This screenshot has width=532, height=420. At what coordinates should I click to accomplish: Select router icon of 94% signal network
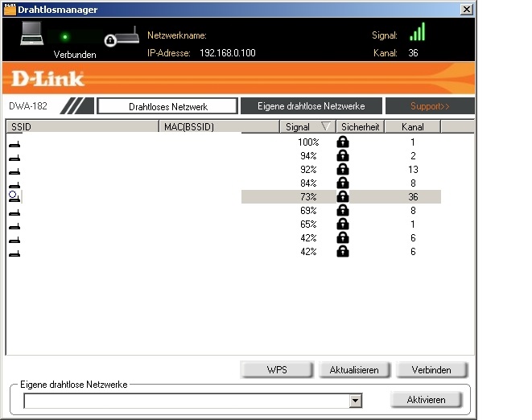tap(14, 158)
